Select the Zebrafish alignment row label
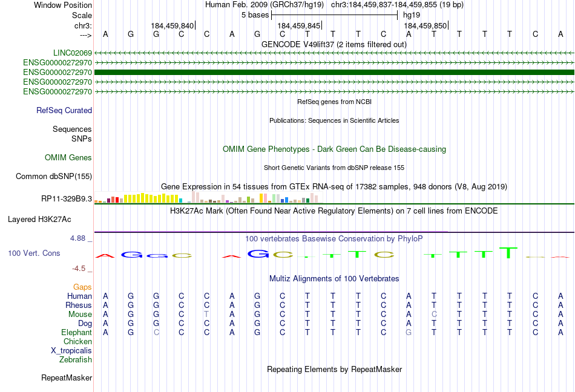 (76, 360)
